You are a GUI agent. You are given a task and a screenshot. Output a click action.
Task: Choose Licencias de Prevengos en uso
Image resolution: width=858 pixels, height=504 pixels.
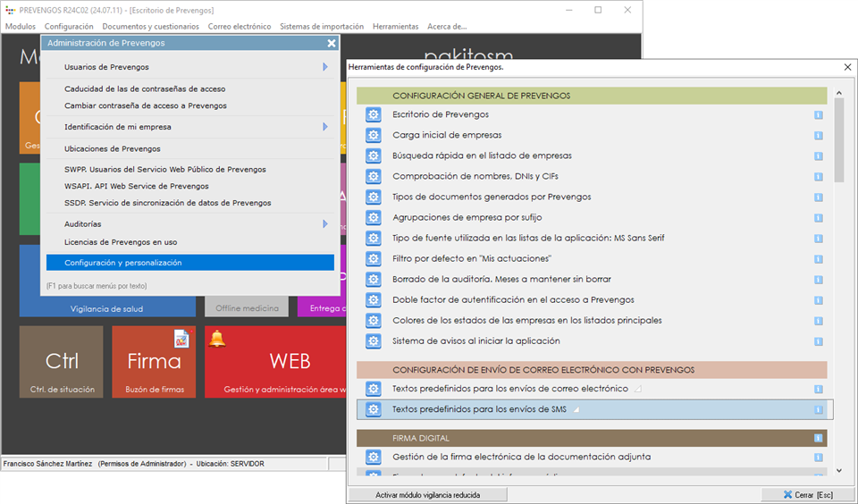point(120,242)
